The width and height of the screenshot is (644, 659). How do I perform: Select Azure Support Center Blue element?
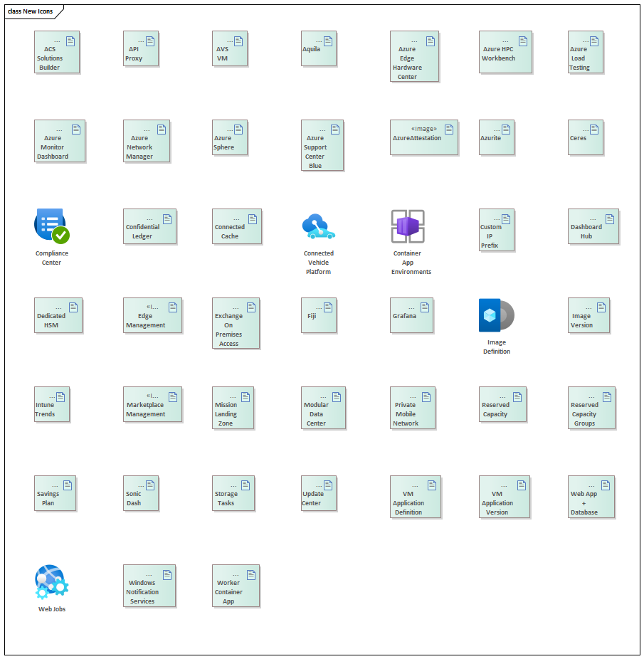pyautogui.click(x=322, y=145)
